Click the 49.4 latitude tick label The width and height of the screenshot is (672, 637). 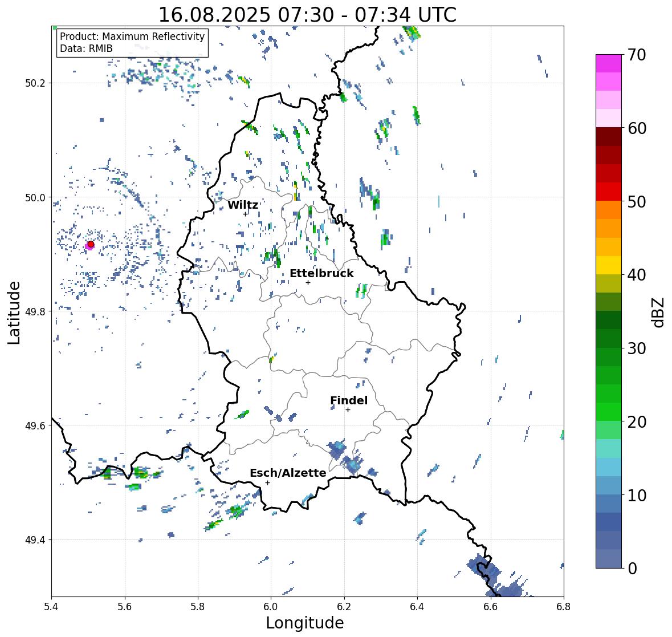tap(35, 540)
